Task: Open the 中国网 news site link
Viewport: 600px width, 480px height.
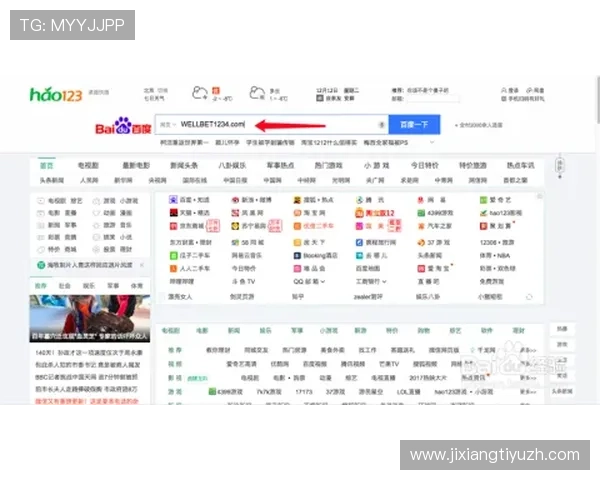Action: (272, 180)
